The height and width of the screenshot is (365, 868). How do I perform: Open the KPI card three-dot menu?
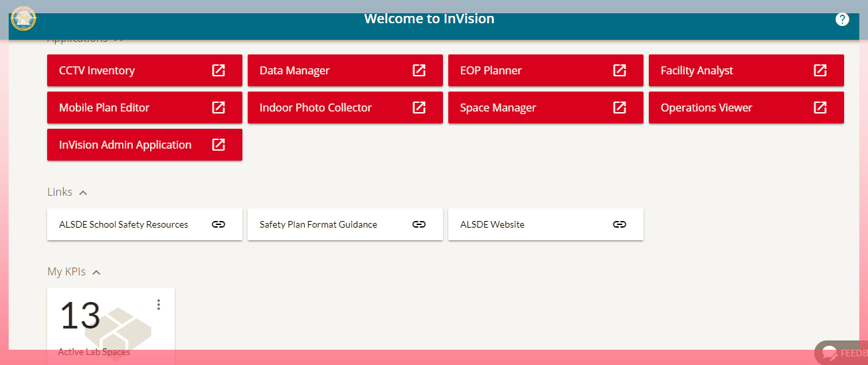[158, 305]
